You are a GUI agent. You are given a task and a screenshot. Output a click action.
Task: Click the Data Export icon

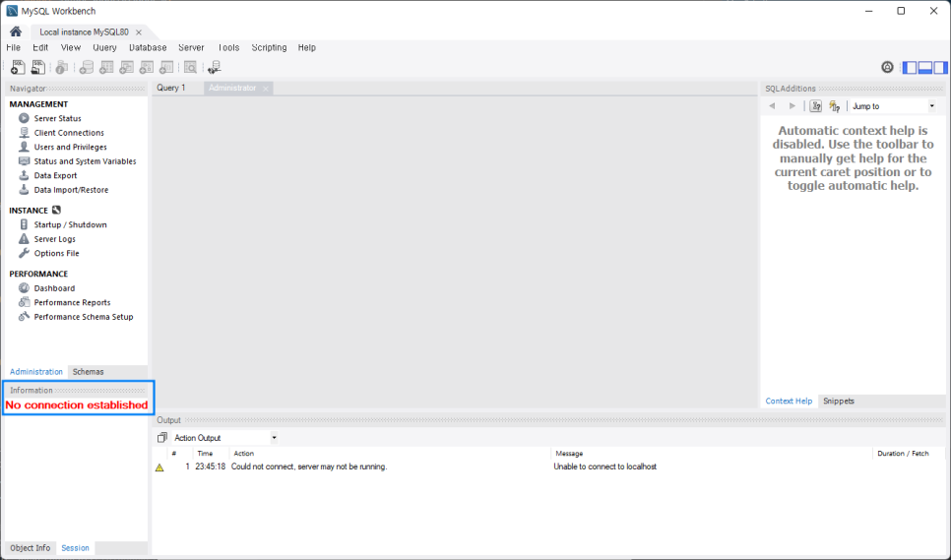pos(24,175)
